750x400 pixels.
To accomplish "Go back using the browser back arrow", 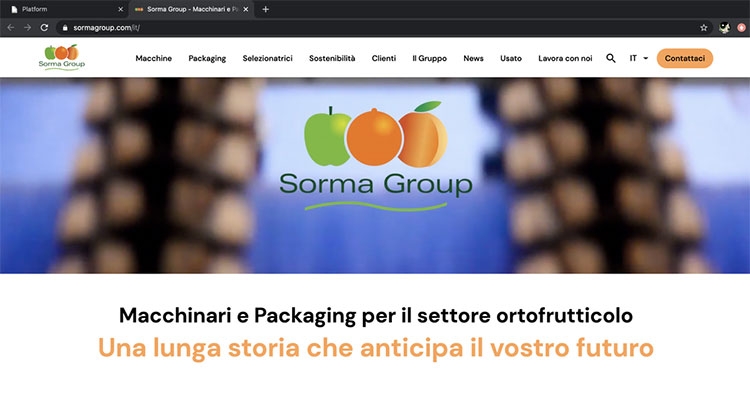I will [x=11, y=28].
